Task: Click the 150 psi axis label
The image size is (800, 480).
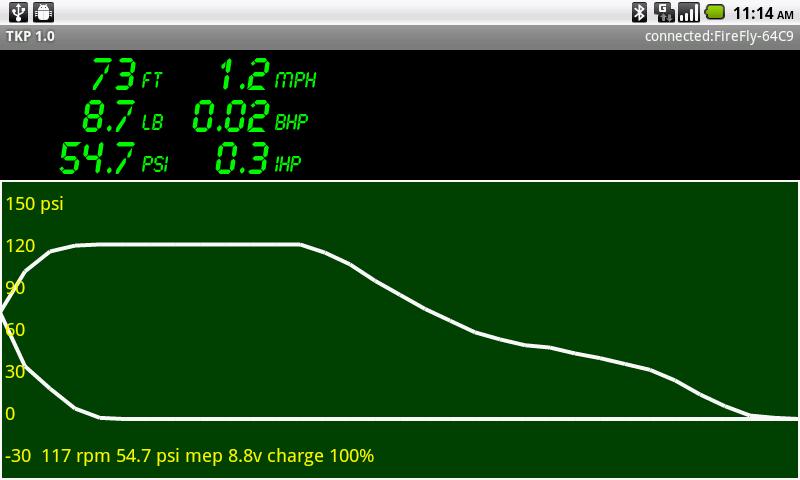Action: [34, 204]
